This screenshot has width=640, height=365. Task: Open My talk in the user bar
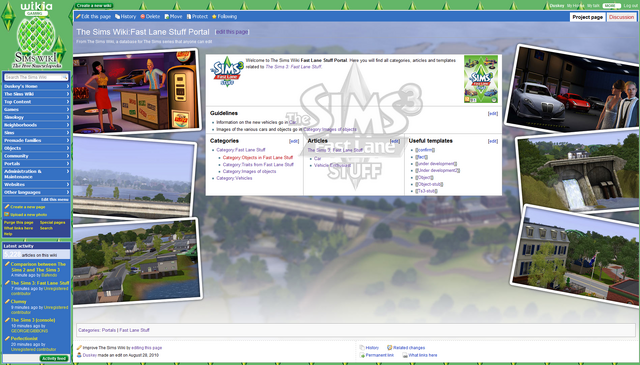click(593, 6)
